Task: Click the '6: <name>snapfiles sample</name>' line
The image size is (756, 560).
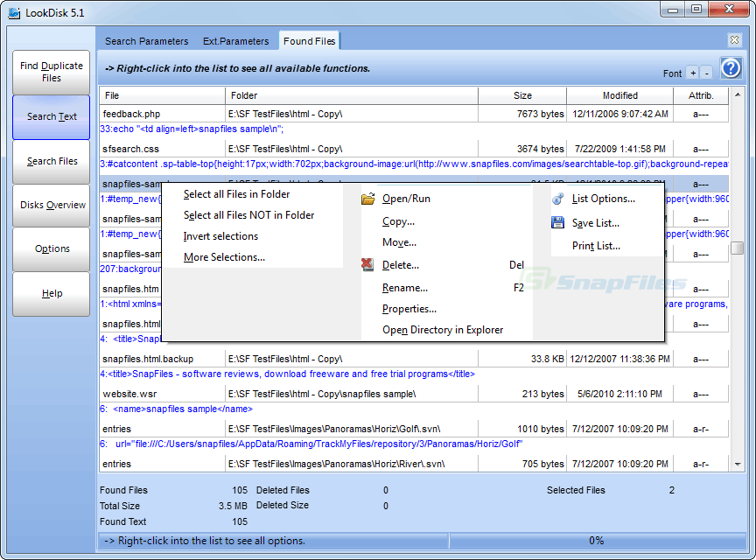Action: point(177,409)
